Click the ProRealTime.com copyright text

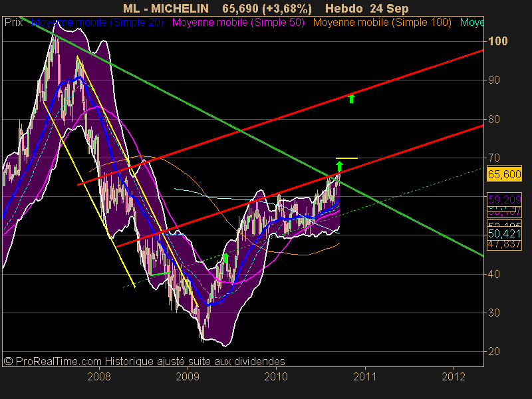point(144,361)
